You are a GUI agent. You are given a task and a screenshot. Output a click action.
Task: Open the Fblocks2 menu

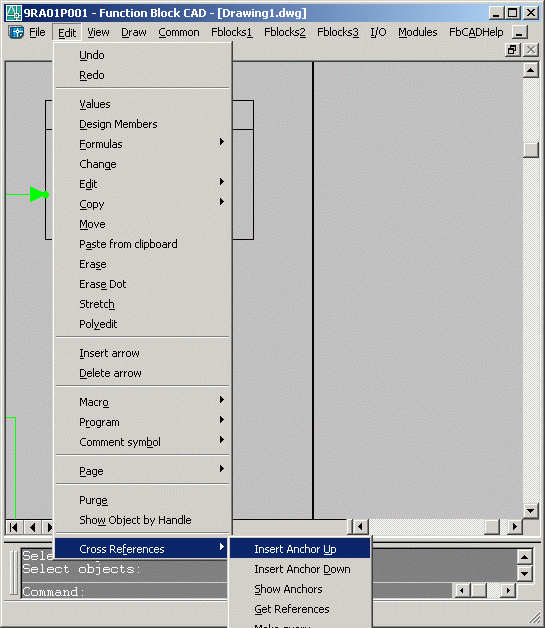point(285,32)
